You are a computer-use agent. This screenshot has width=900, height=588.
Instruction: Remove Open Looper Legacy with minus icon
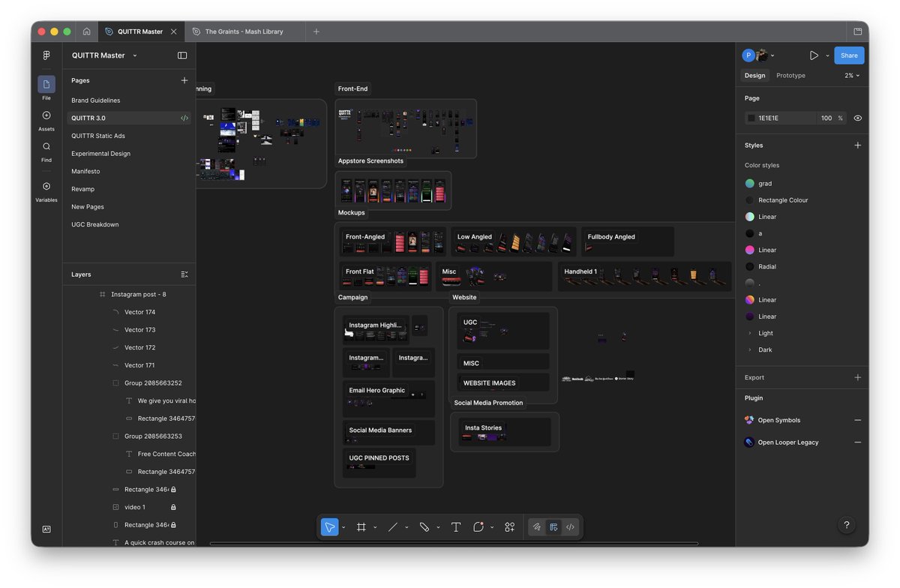click(x=858, y=442)
